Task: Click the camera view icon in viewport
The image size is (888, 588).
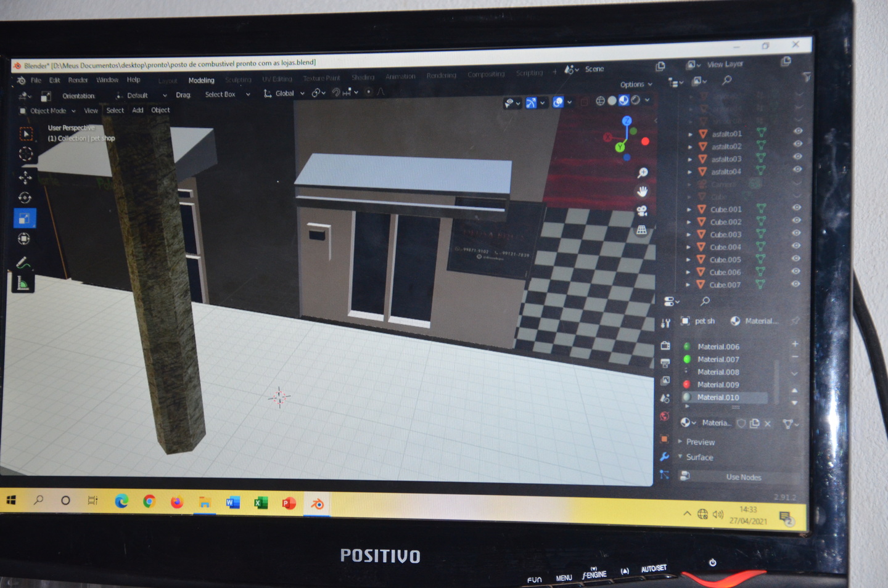Action: coord(642,211)
